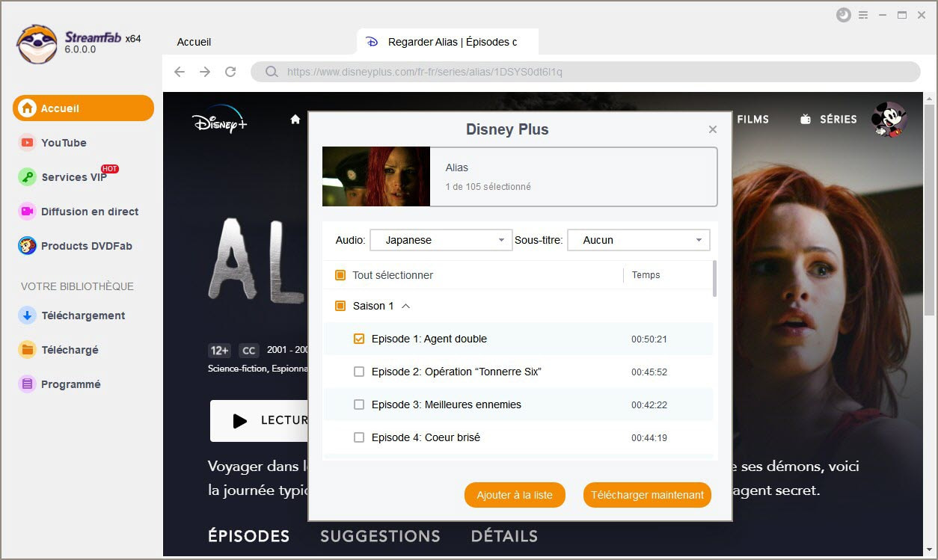Open the ÉPISODES tab on Disney+
Screen dimensions: 938x560
(248, 536)
